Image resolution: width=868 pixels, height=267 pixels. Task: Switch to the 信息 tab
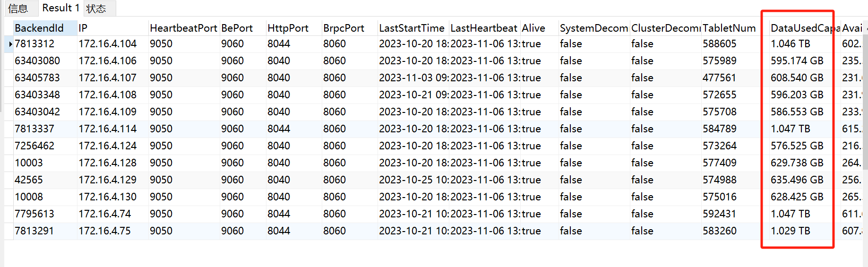18,9
